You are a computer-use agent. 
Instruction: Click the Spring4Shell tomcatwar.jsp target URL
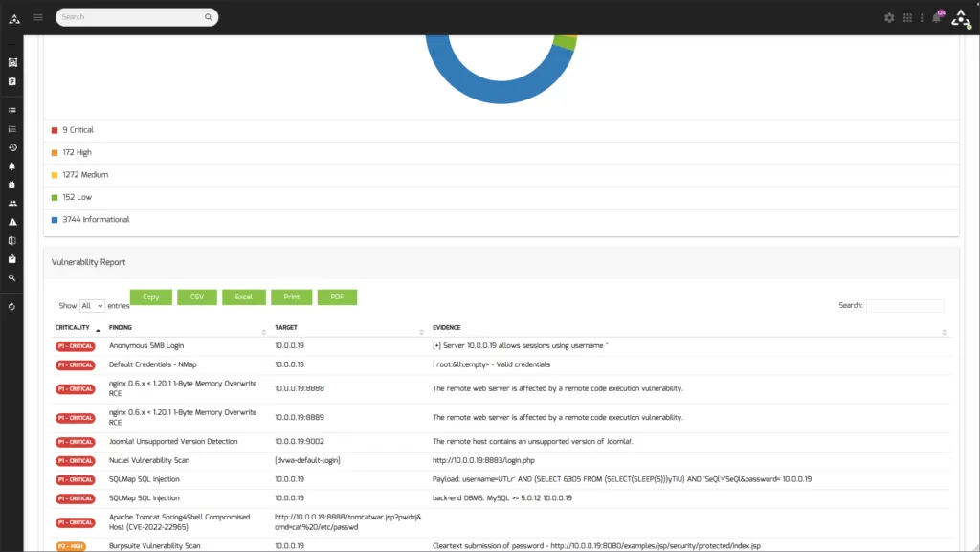coord(348,522)
